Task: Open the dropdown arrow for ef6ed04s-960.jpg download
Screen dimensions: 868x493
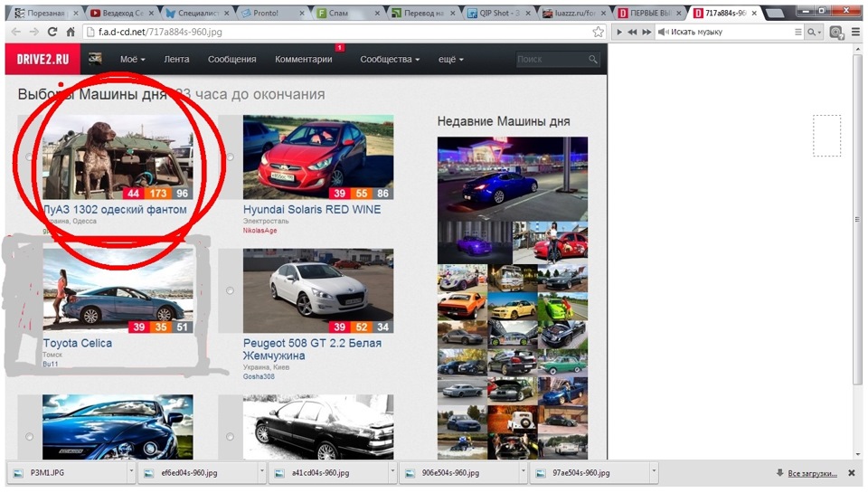Action: pos(262,472)
